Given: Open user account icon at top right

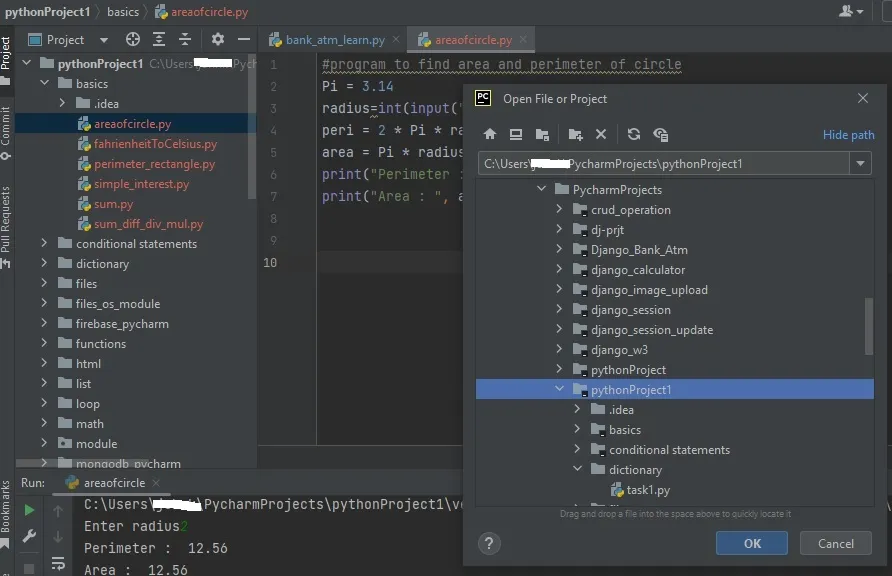Looking at the screenshot, I should point(851,11).
